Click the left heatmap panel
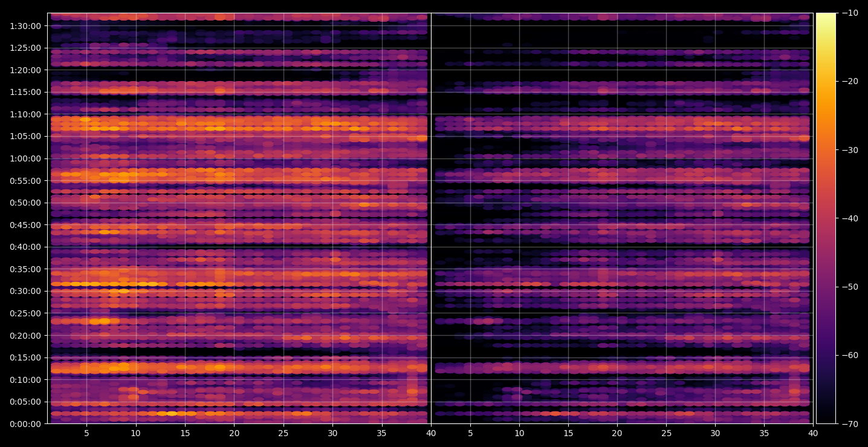Image resolution: width=868 pixels, height=447 pixels. coord(239,218)
